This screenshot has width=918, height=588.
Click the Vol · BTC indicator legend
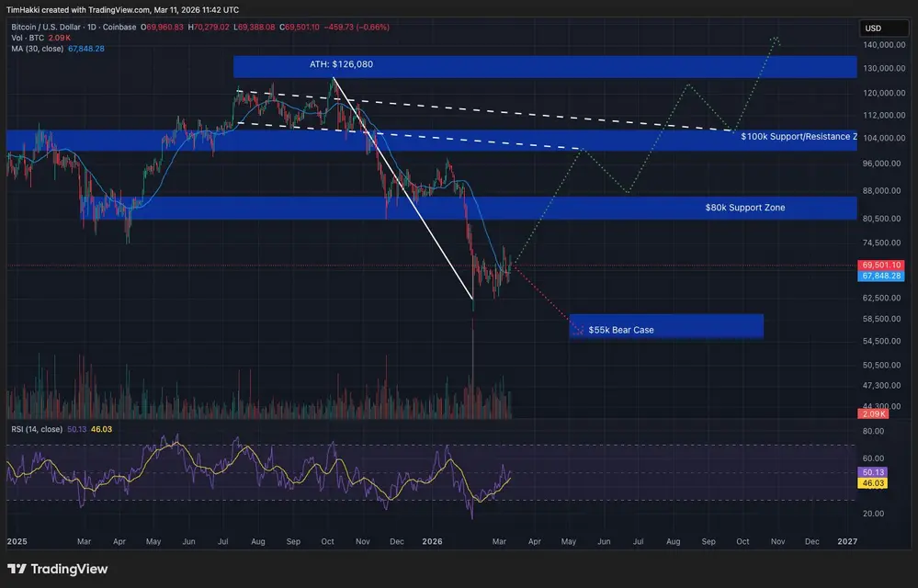28,38
